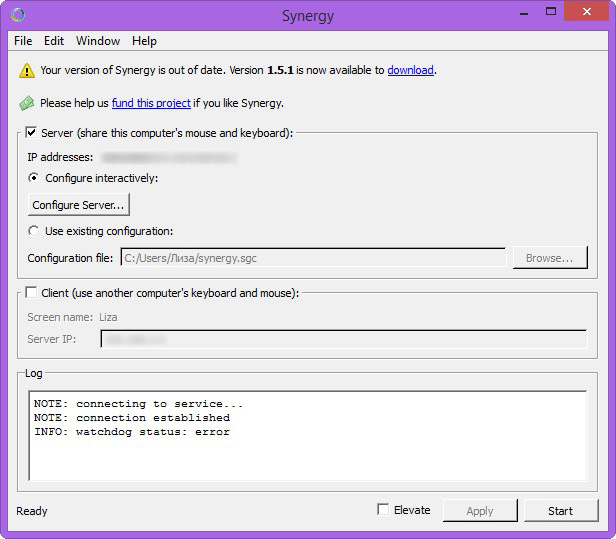This screenshot has width=616, height=539.
Task: Start the Synergy service with Start button
Action: (561, 511)
